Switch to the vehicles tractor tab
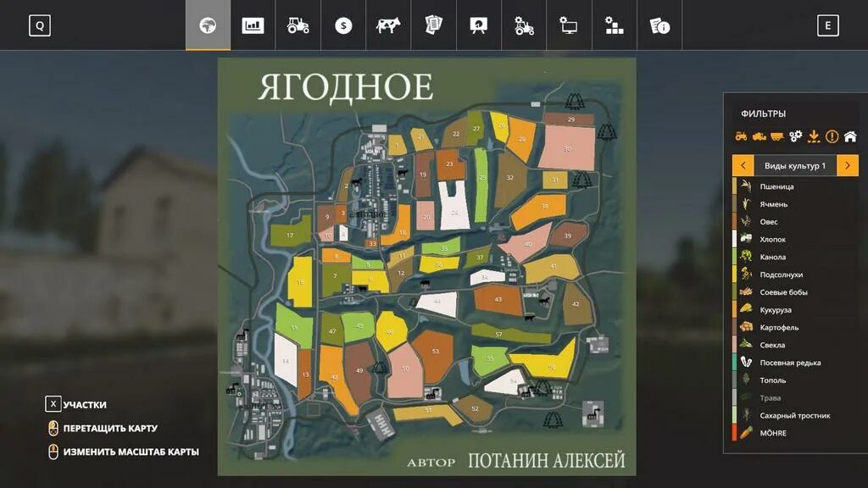 [298, 25]
